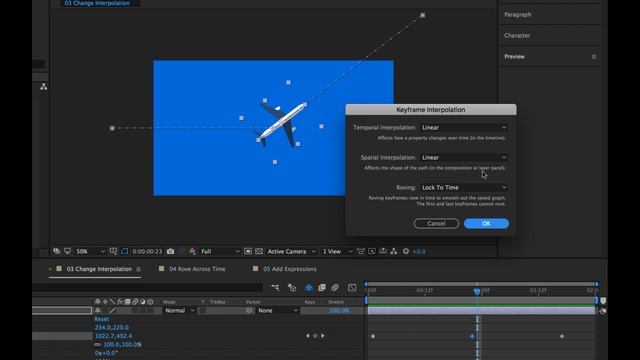Image resolution: width=640 pixels, height=360 pixels.
Task: Open the composition flowchart icon in viewer footer
Action: [394, 251]
